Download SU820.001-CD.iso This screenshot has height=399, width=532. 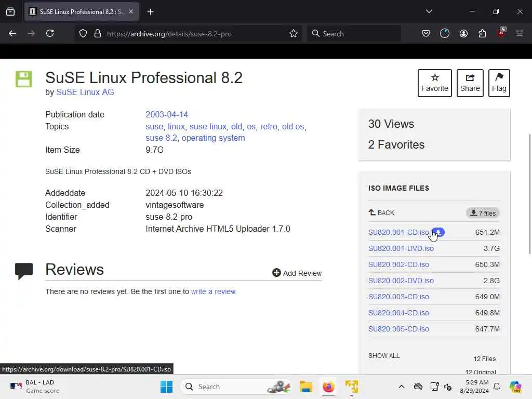pyautogui.click(x=398, y=232)
